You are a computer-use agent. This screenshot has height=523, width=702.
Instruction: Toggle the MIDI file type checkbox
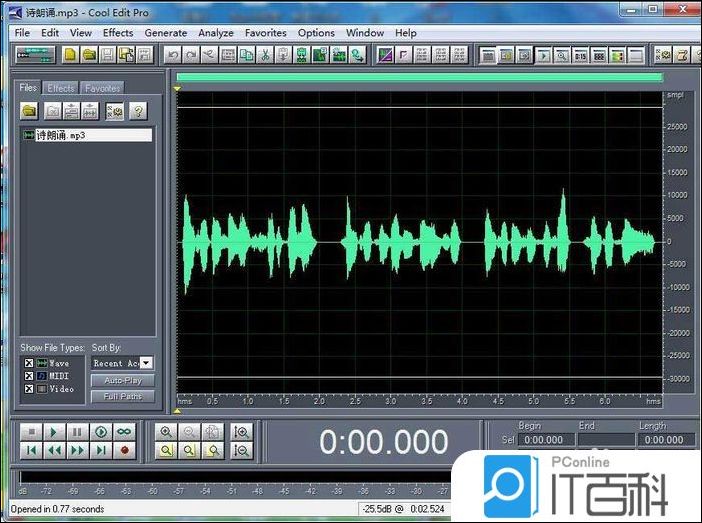(29, 376)
